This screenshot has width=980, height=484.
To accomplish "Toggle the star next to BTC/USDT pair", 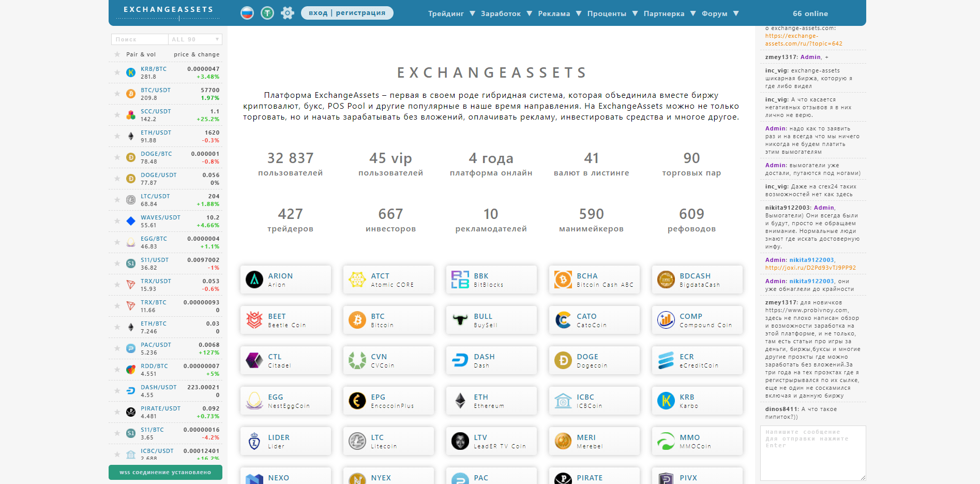I will coord(117,94).
